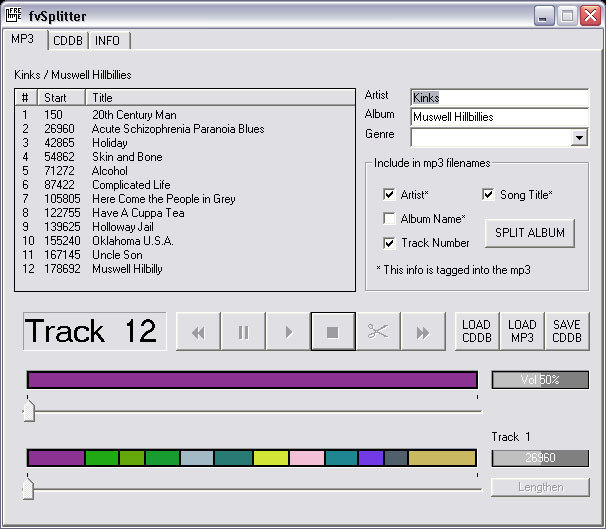
Task: Click the upper position slider thumb
Action: click(29, 410)
